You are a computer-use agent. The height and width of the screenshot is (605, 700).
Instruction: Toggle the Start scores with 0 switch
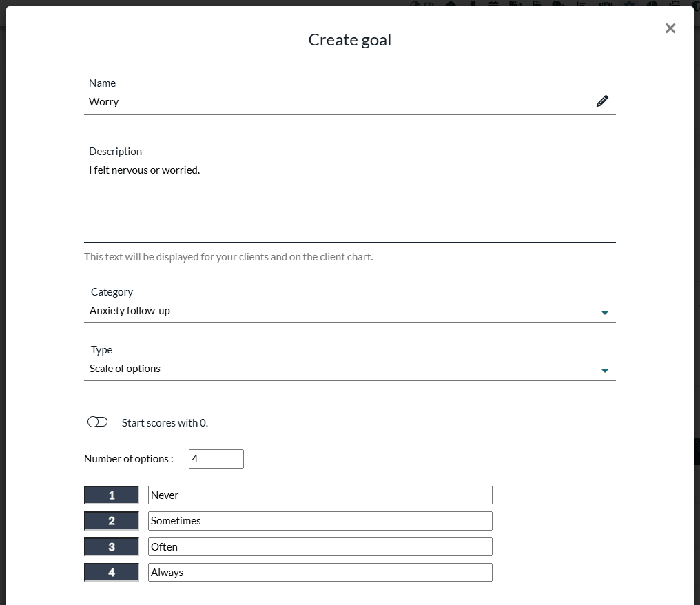(97, 422)
